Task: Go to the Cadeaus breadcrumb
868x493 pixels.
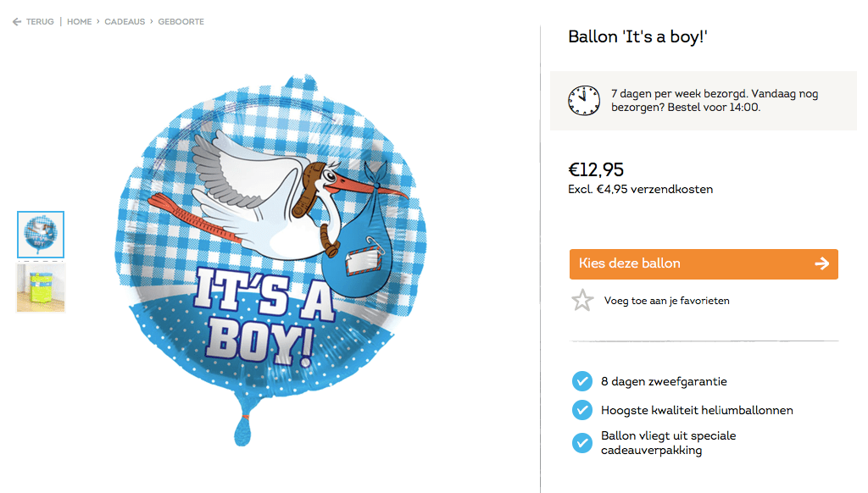Action: [x=125, y=22]
